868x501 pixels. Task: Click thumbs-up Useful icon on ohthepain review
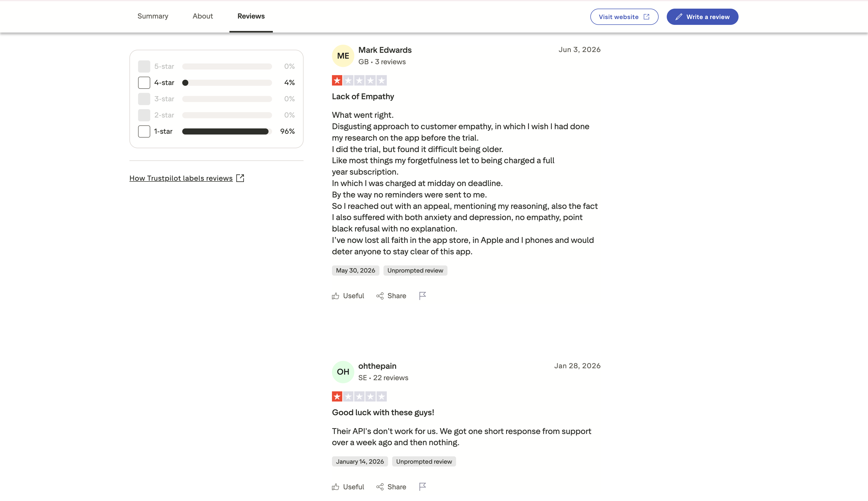click(336, 487)
